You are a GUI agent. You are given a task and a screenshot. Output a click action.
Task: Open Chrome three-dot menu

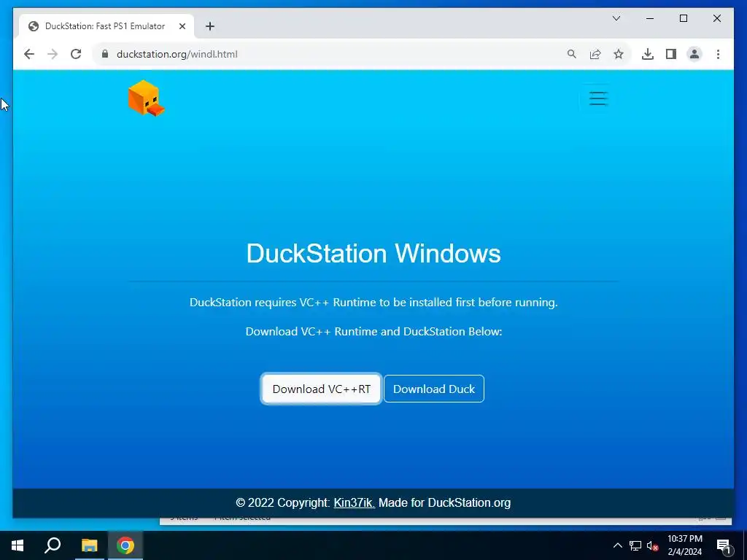[718, 54]
